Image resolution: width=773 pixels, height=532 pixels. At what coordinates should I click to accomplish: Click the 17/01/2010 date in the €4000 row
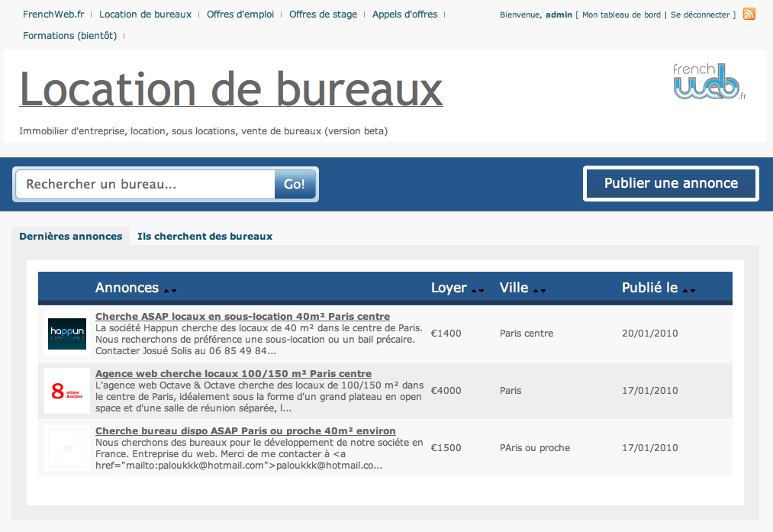tap(649, 391)
